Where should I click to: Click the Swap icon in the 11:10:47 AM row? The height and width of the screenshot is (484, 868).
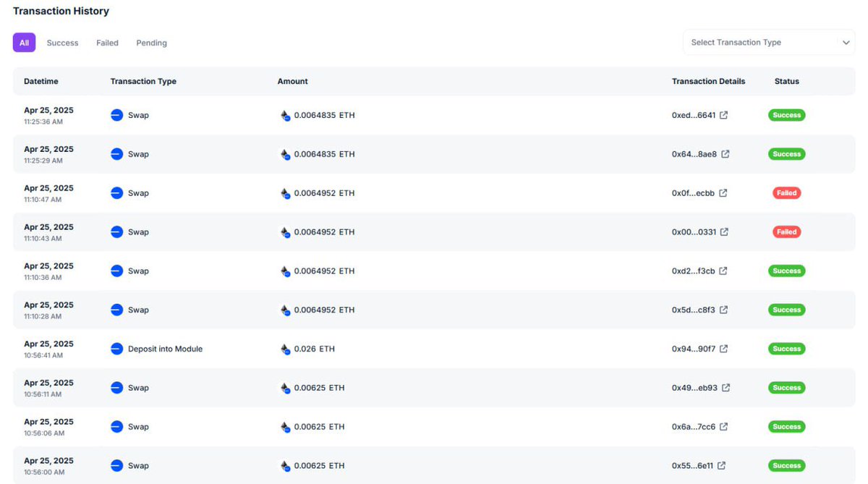click(117, 193)
